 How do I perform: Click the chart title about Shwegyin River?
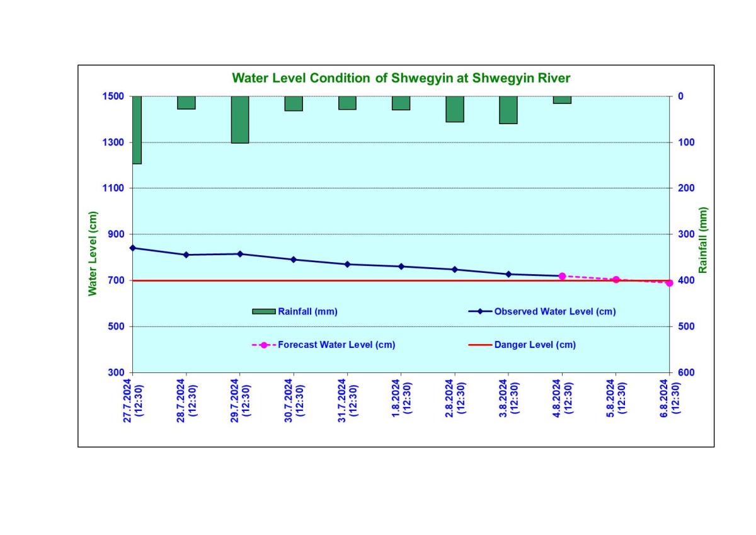pyautogui.click(x=401, y=78)
